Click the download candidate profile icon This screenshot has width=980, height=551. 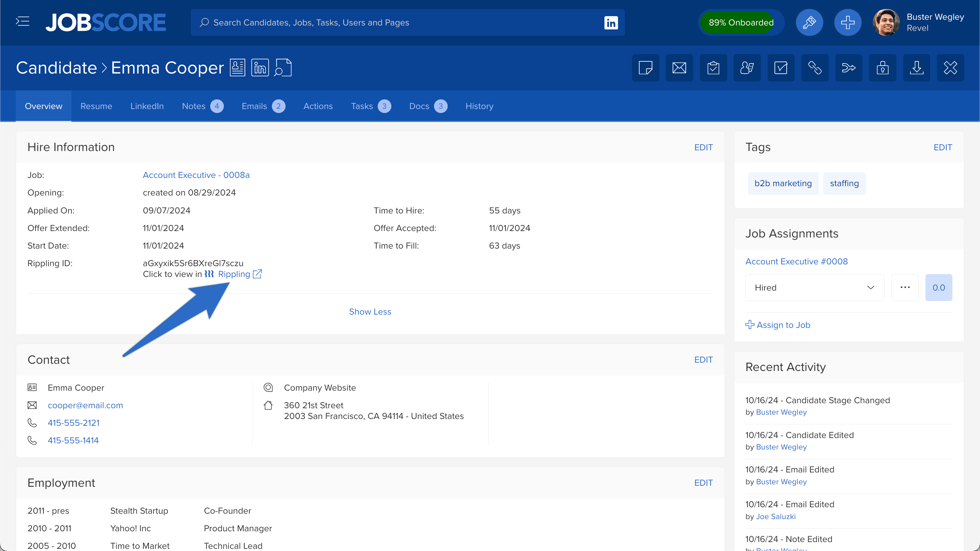[x=916, y=67]
